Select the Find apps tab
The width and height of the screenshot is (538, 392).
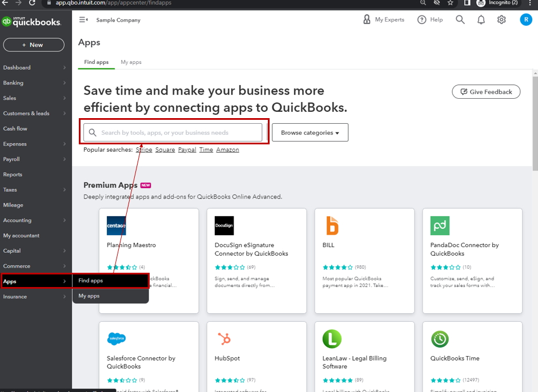click(x=97, y=62)
